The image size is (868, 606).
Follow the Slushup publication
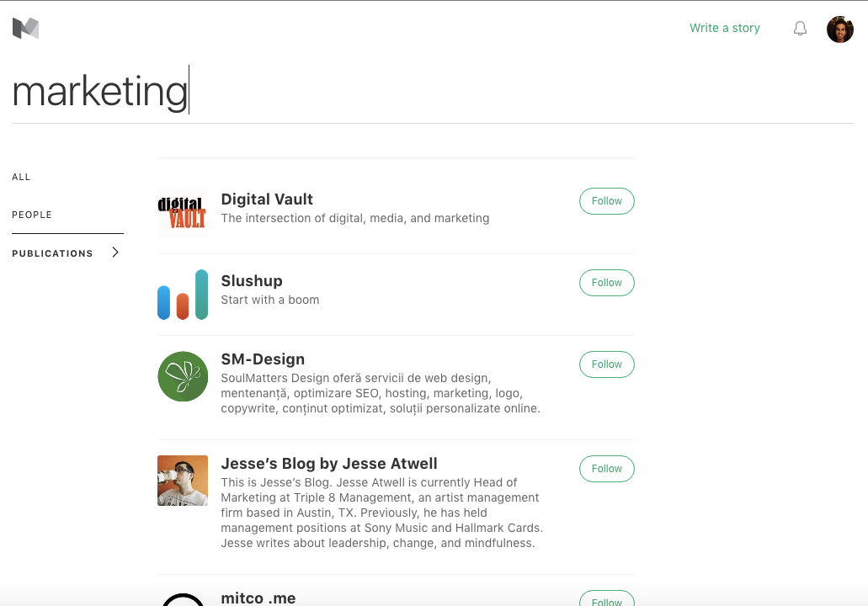(606, 283)
